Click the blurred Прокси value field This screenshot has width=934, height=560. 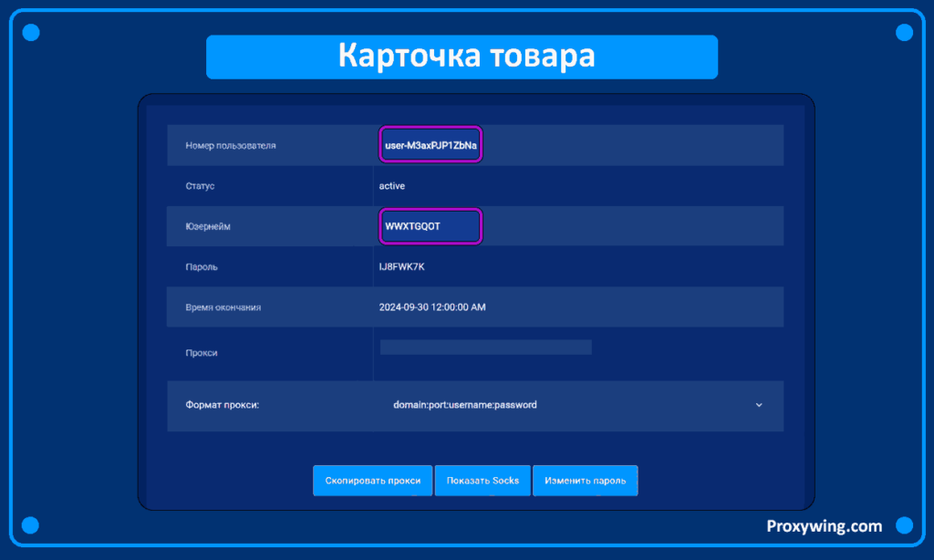486,347
